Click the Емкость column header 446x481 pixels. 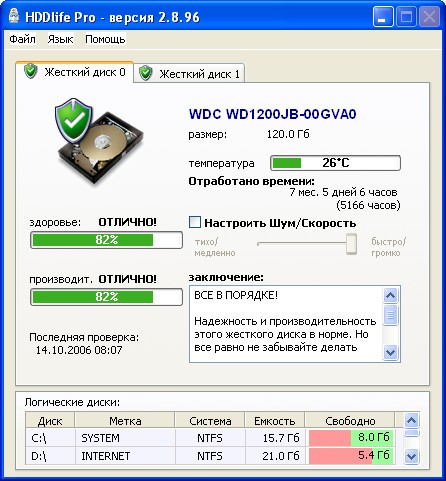pos(275,421)
